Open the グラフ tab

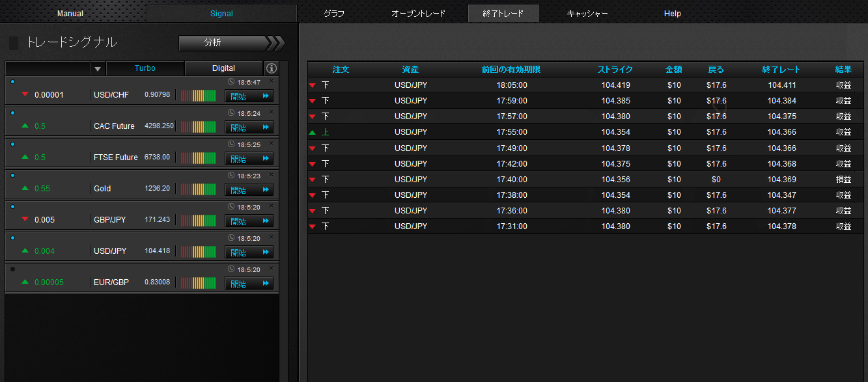(x=333, y=14)
